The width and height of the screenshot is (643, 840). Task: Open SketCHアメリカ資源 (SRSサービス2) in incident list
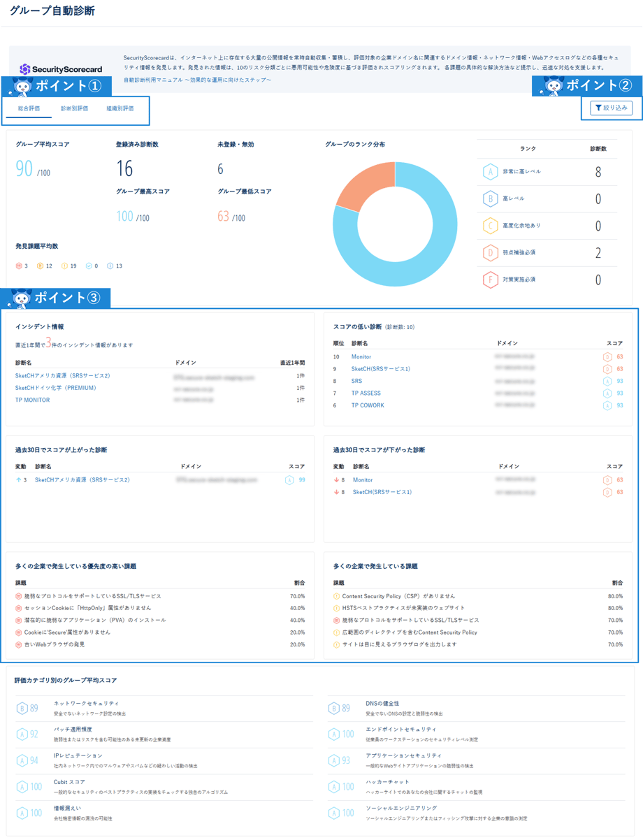click(x=63, y=376)
